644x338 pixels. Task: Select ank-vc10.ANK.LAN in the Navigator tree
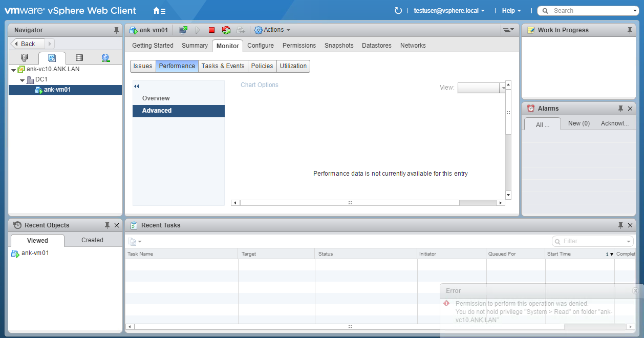pyautogui.click(x=53, y=69)
